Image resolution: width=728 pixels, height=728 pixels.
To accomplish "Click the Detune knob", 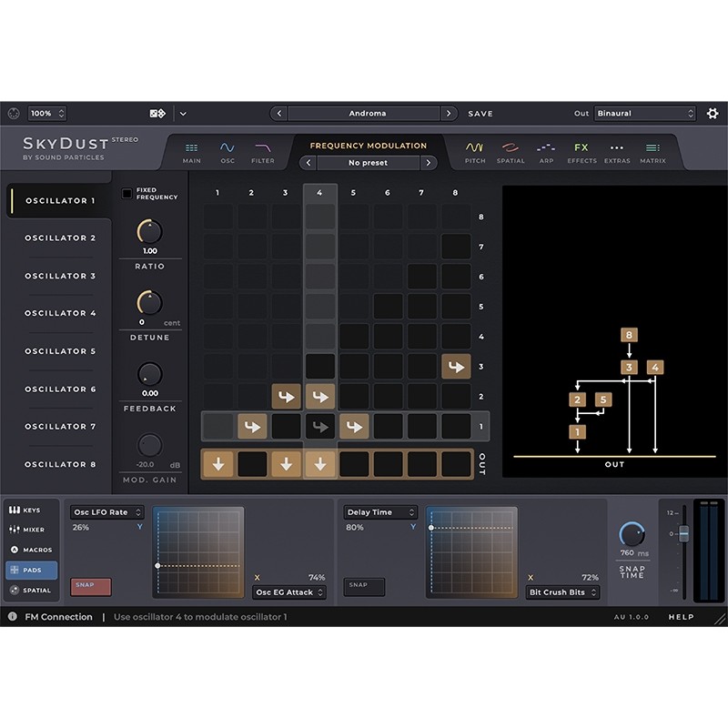I will (x=149, y=303).
